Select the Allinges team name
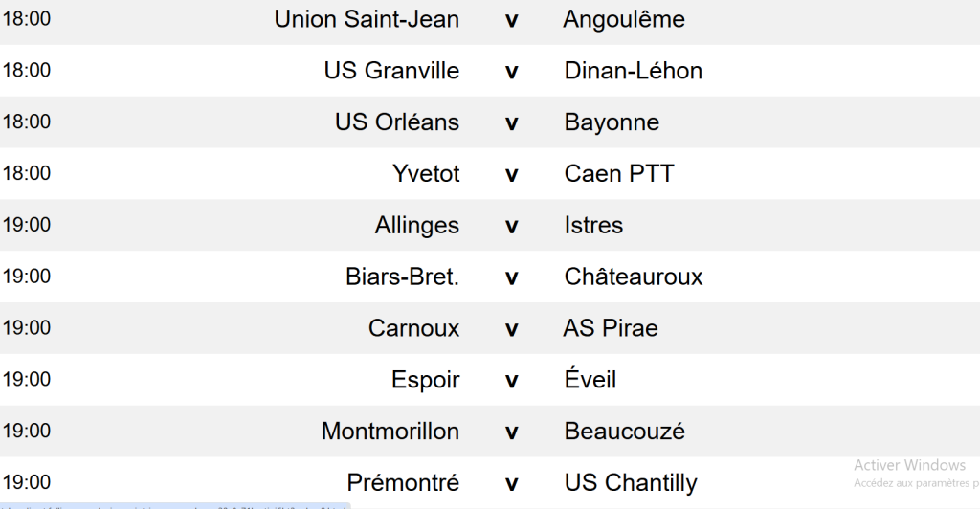The height and width of the screenshot is (509, 980). (x=417, y=226)
